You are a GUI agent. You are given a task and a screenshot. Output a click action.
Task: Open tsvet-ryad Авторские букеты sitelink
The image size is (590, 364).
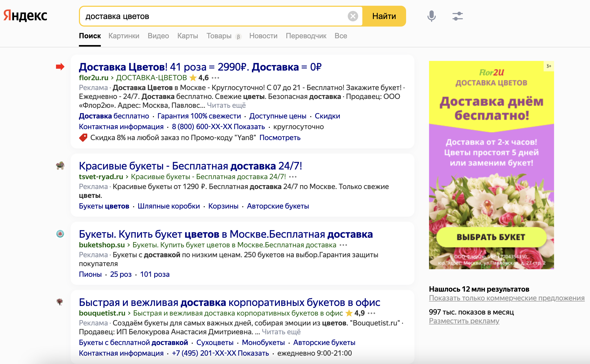(x=278, y=206)
